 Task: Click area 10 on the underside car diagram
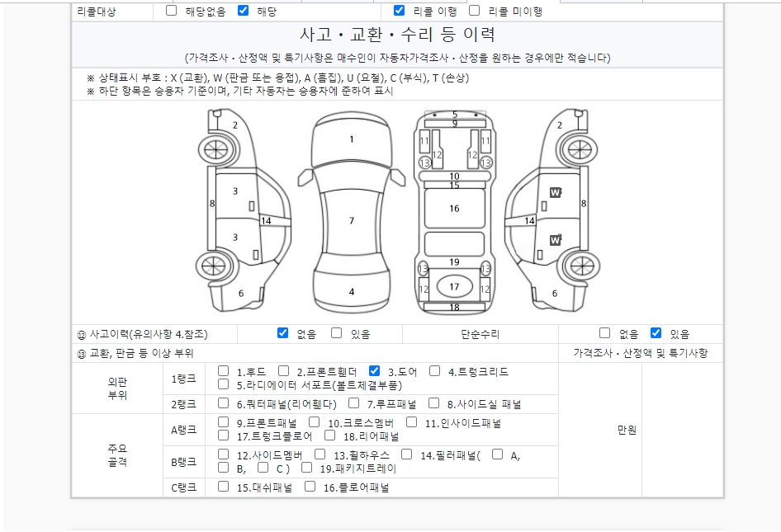click(454, 176)
